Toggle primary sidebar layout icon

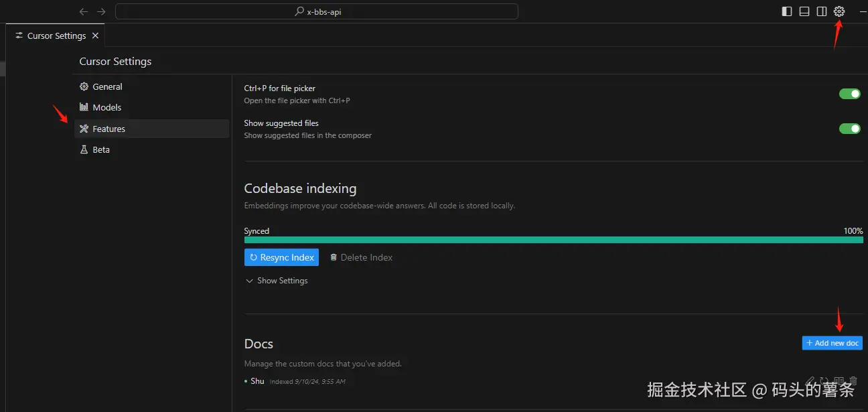point(787,11)
